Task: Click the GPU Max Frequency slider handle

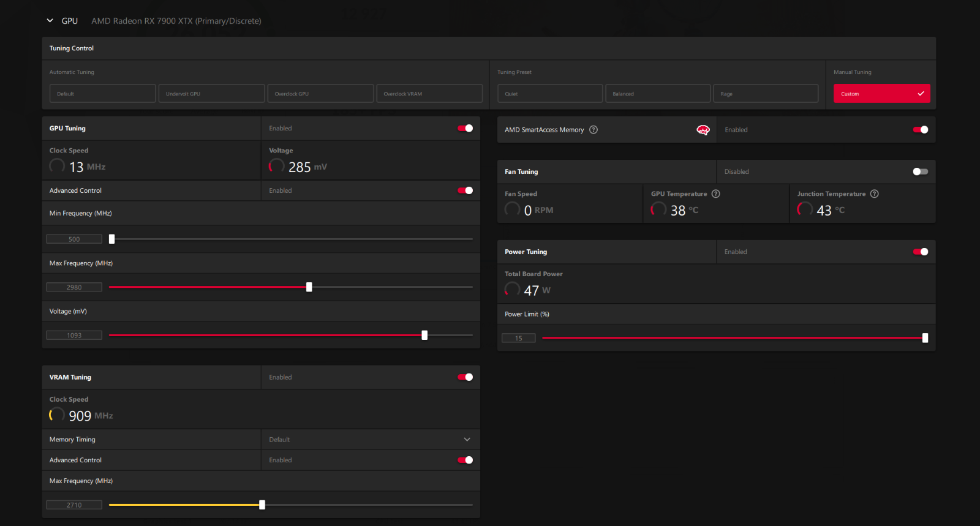Action: (309, 287)
